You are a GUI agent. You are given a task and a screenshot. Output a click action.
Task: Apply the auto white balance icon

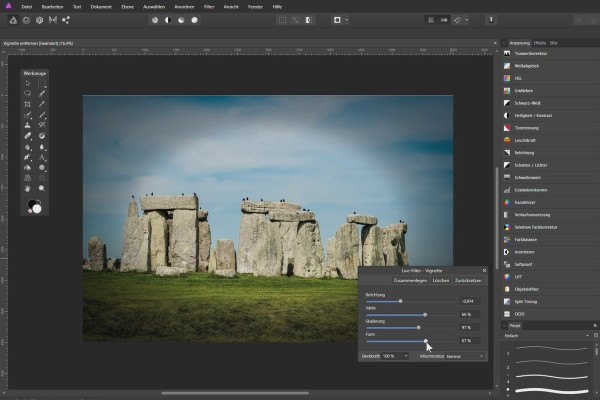pos(194,20)
